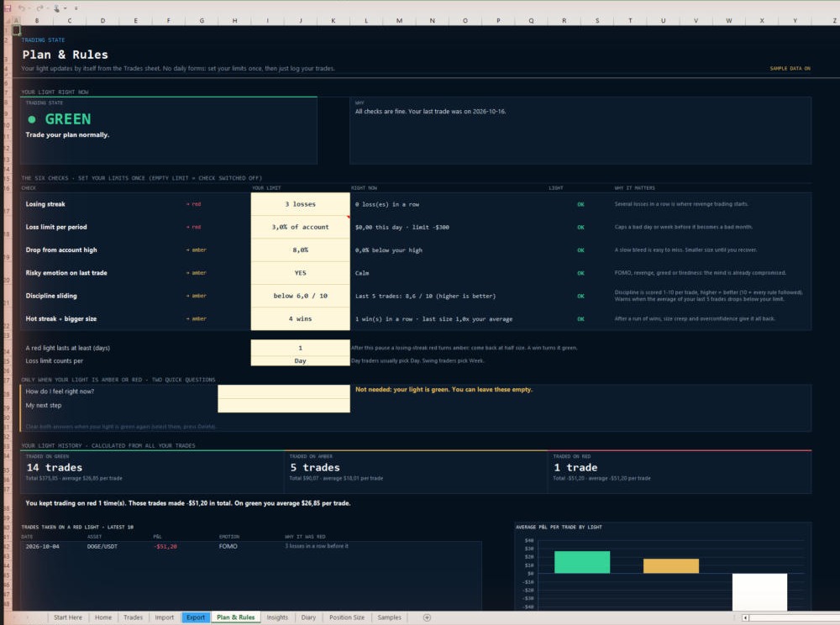
Task: Click the Redo arrow icon
Action: coord(39,8)
